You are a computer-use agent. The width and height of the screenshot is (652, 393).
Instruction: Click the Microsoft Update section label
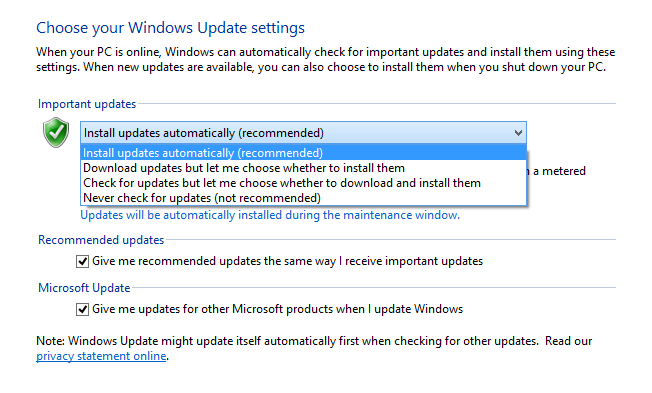[x=84, y=288]
